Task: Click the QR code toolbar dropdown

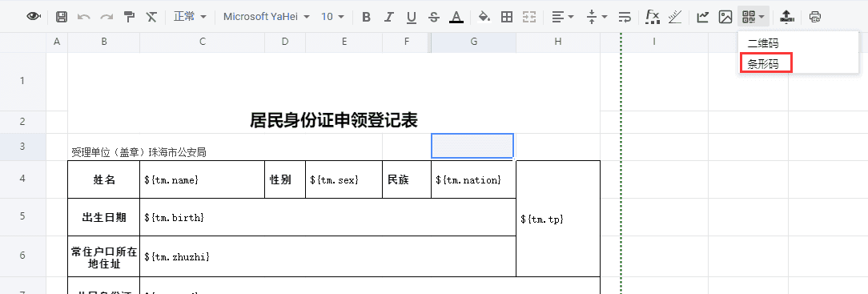Action: (x=753, y=17)
